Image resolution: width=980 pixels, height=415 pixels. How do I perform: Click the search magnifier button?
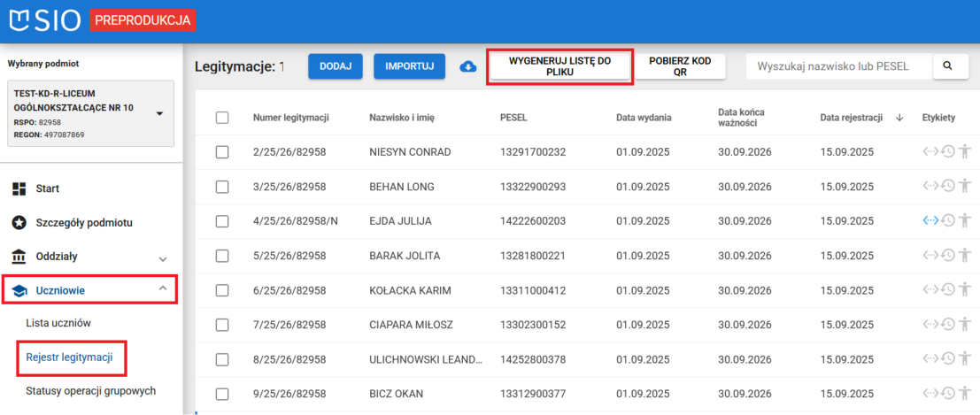pos(946,66)
